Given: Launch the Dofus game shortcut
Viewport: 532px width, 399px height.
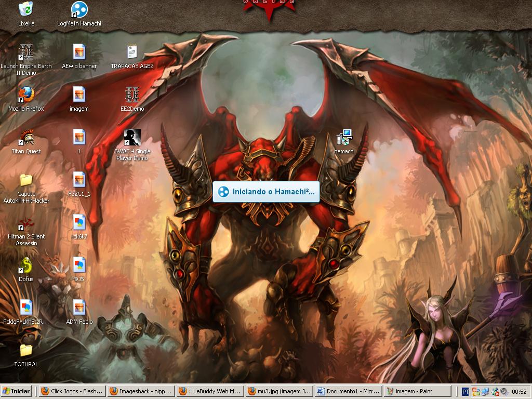Looking at the screenshot, I should pyautogui.click(x=26, y=265).
